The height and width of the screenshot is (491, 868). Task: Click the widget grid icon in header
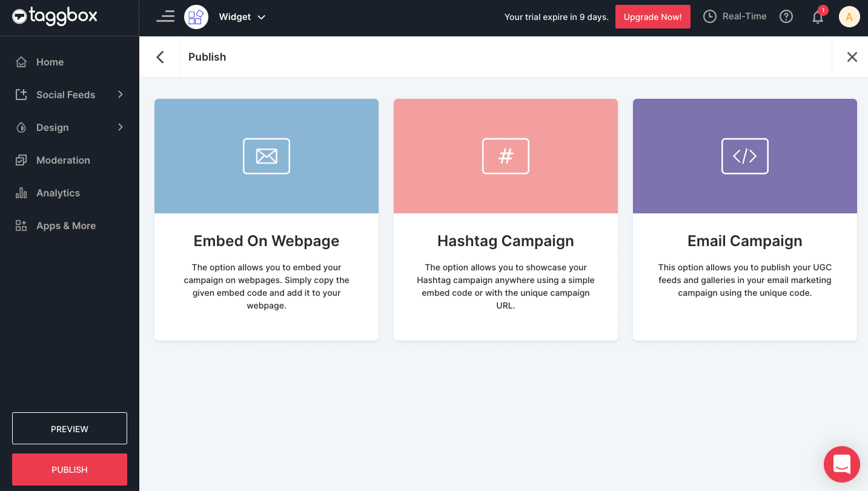[x=196, y=17]
